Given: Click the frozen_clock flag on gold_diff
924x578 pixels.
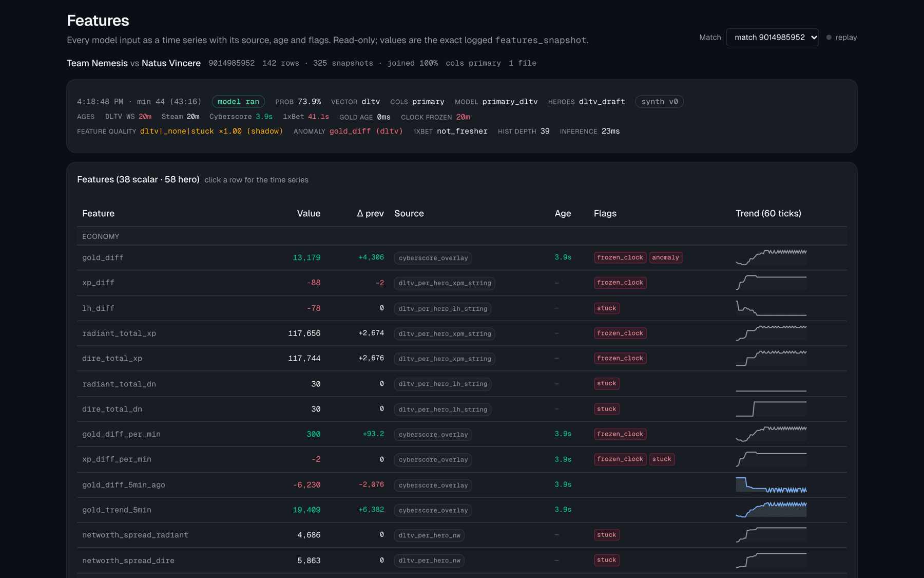Looking at the screenshot, I should point(620,257).
